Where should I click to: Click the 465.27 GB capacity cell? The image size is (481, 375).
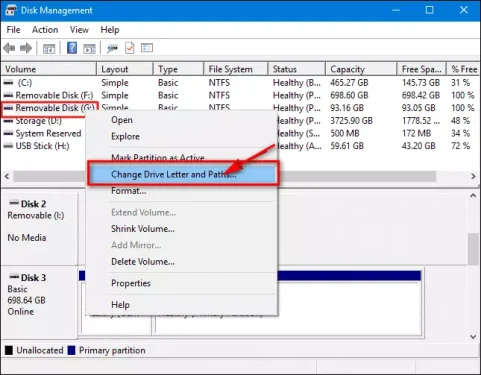point(349,83)
